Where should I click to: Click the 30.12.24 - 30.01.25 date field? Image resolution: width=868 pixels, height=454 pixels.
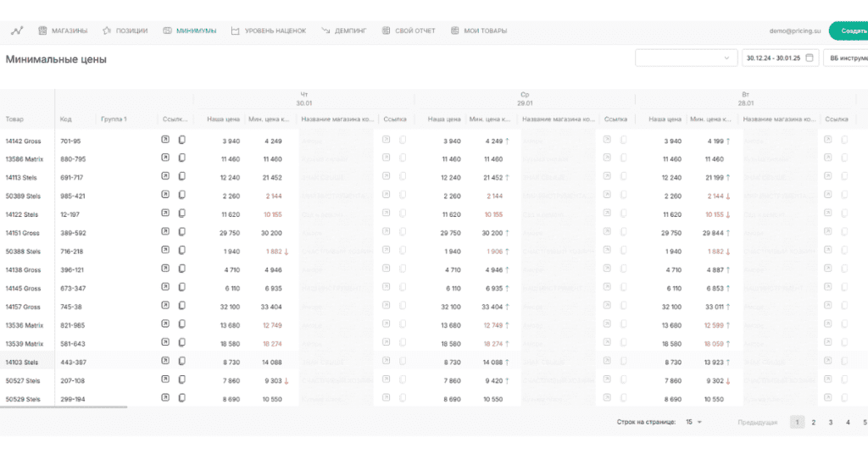(x=780, y=58)
